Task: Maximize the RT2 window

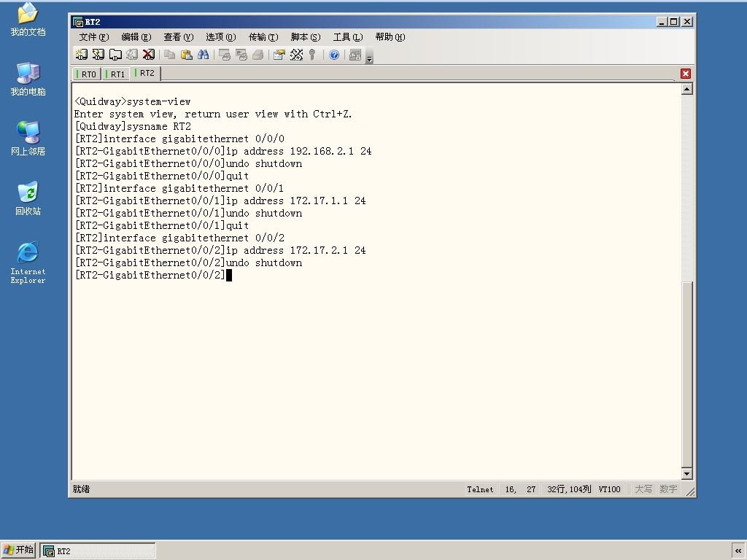Action: 673,22
